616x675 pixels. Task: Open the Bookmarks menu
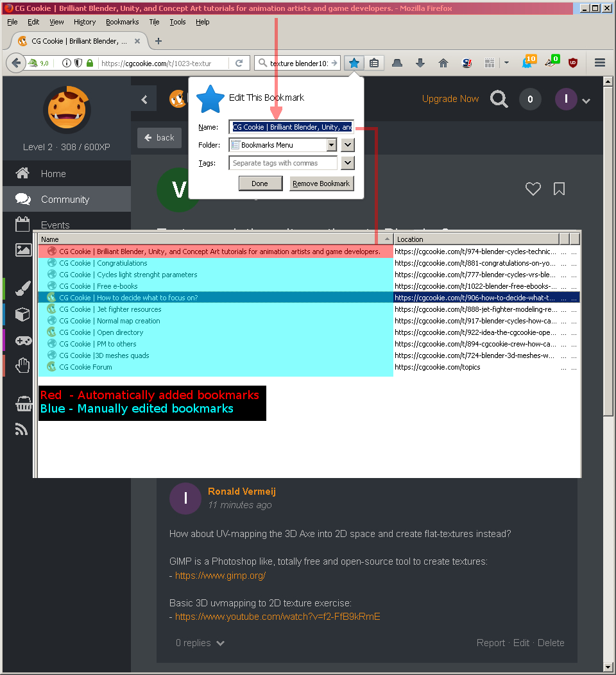click(x=123, y=22)
